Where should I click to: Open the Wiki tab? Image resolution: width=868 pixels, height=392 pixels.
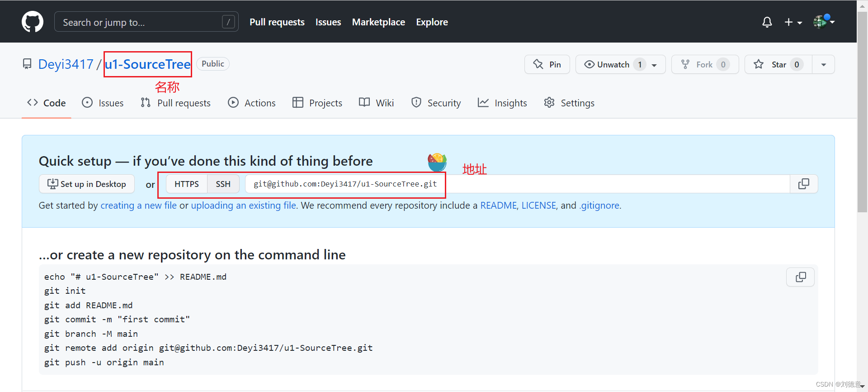[376, 103]
